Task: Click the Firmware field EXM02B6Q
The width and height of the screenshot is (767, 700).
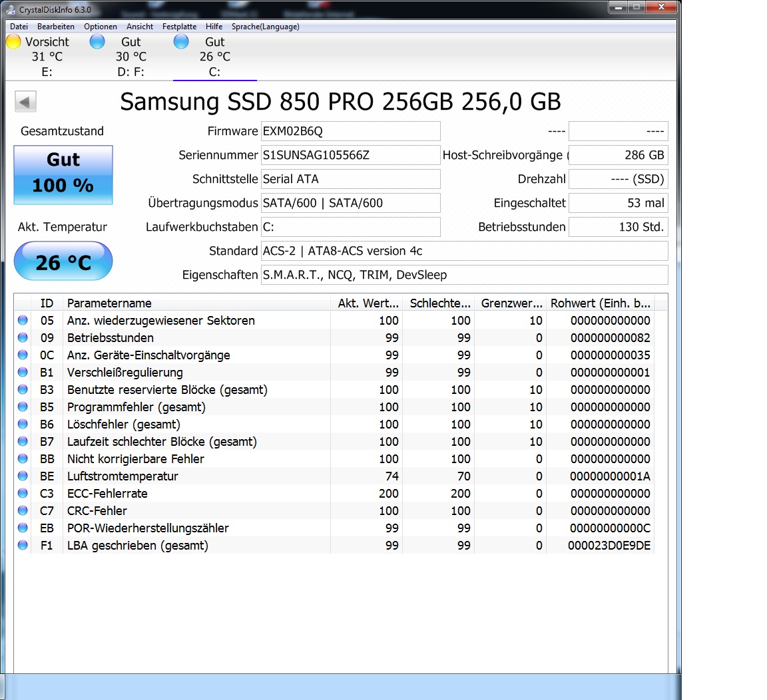Action: click(351, 131)
